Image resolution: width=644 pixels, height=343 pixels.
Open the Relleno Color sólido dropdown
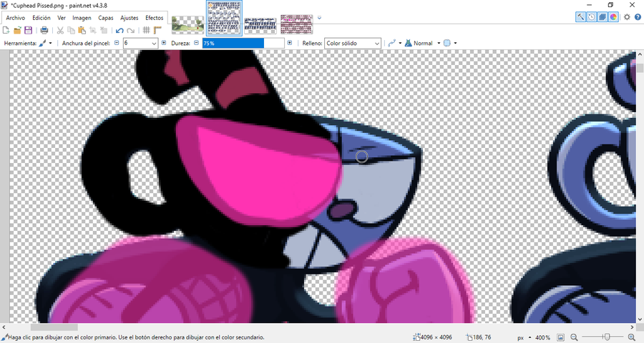coord(352,43)
